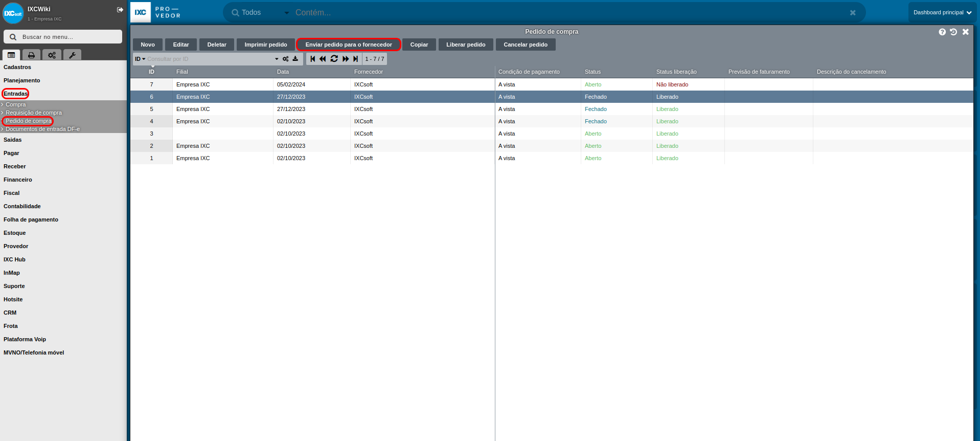This screenshot has height=441, width=980.
Task: Click the magnifier icon in global search
Action: click(235, 13)
